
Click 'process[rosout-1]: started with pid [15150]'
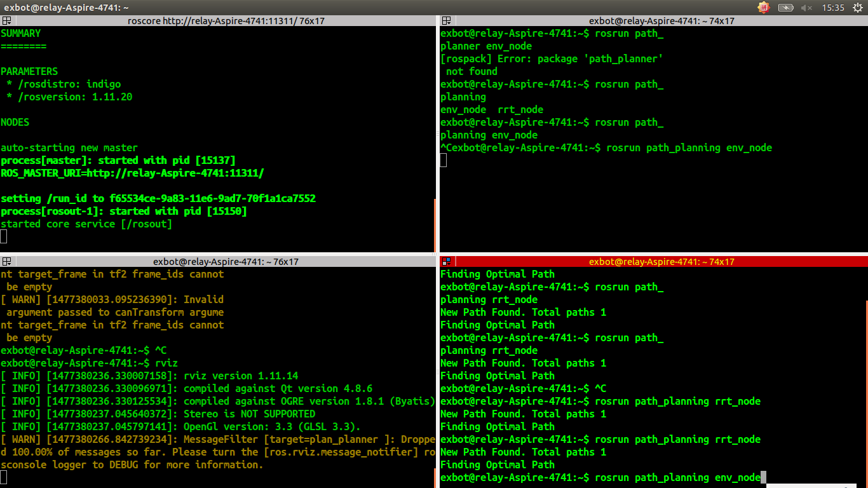point(124,211)
